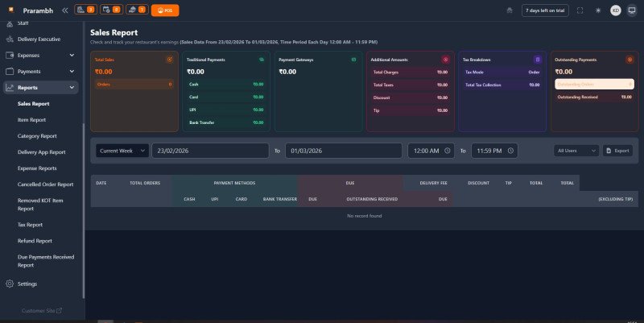Toggle fullscreen mode icon
The height and width of the screenshot is (323, 644).
(580, 10)
